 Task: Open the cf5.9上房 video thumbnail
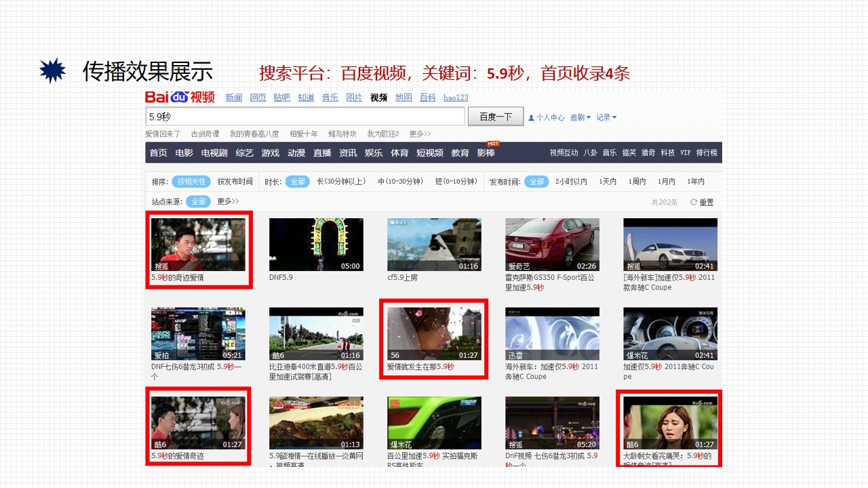(434, 245)
